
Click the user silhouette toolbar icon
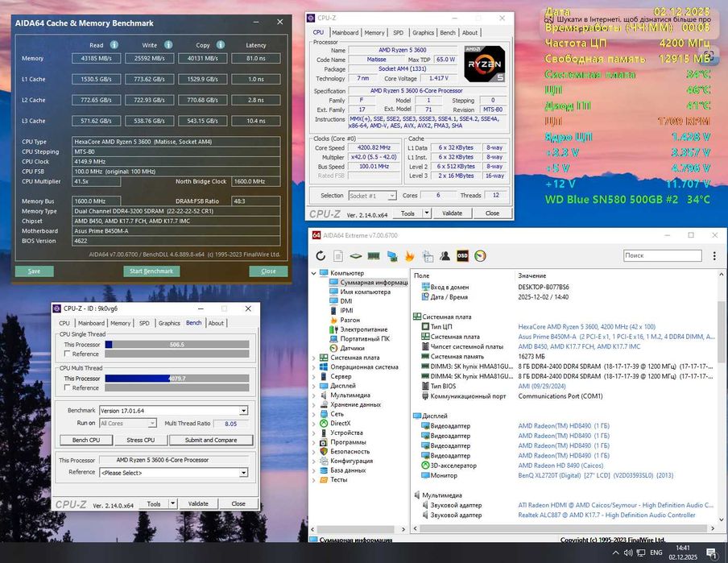(445, 256)
